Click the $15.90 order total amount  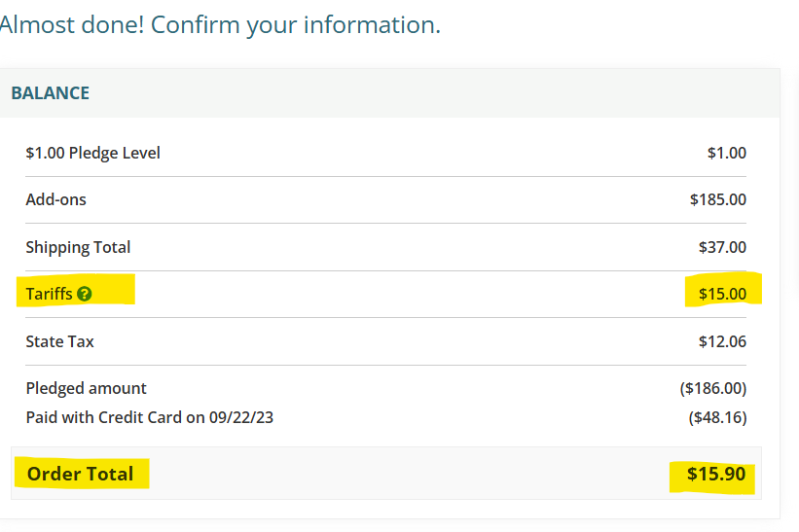[716, 474]
